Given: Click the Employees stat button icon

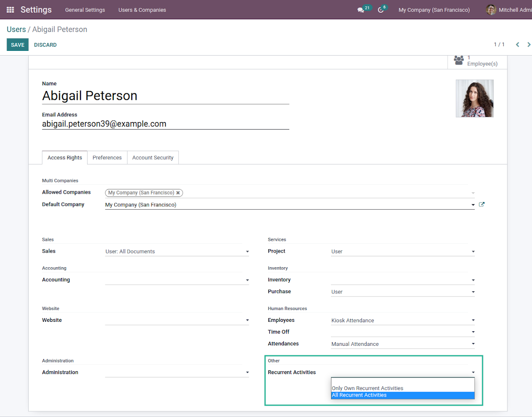Looking at the screenshot, I should 459,60.
